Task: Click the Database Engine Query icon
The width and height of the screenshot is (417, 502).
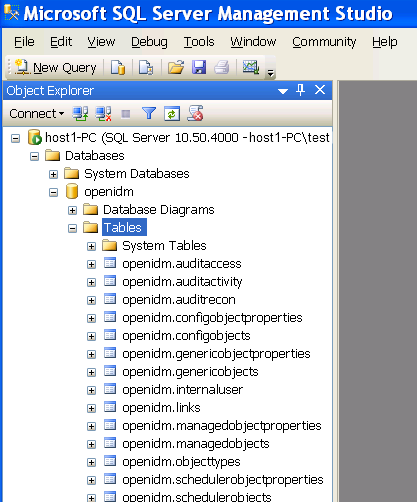Action: 118,67
